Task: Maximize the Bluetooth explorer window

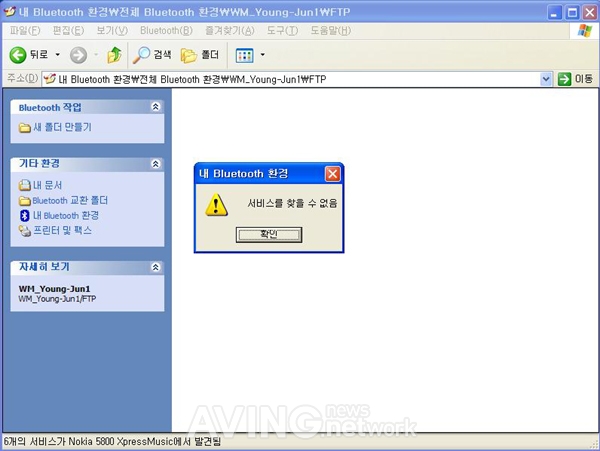Action: pos(572,13)
